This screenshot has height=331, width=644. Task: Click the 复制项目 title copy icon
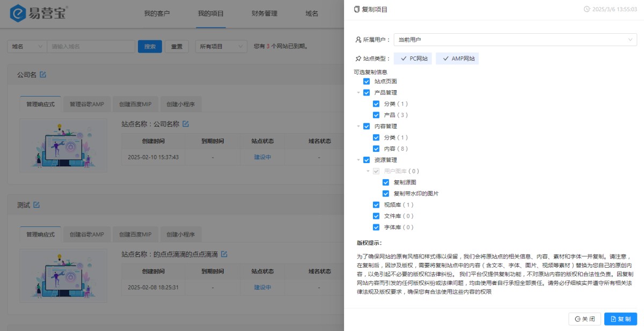point(357,10)
